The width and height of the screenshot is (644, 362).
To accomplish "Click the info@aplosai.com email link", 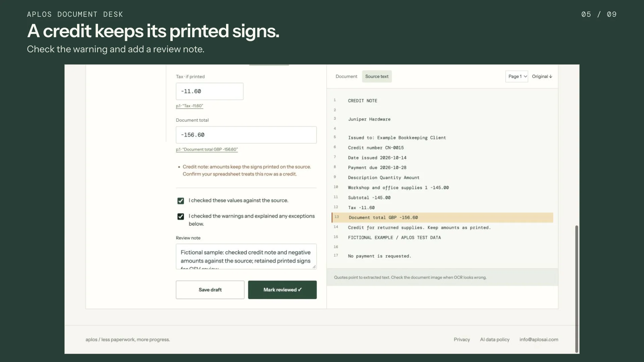I will click(539, 340).
